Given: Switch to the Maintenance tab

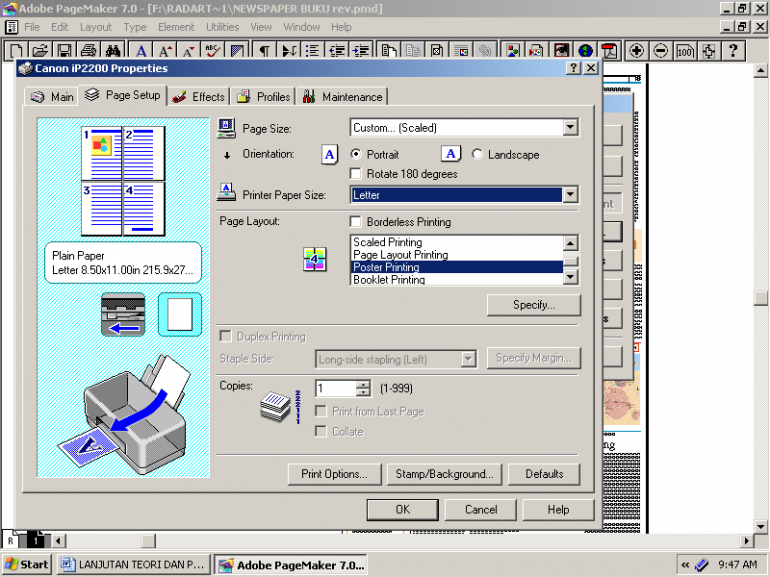Looking at the screenshot, I should coord(342,97).
